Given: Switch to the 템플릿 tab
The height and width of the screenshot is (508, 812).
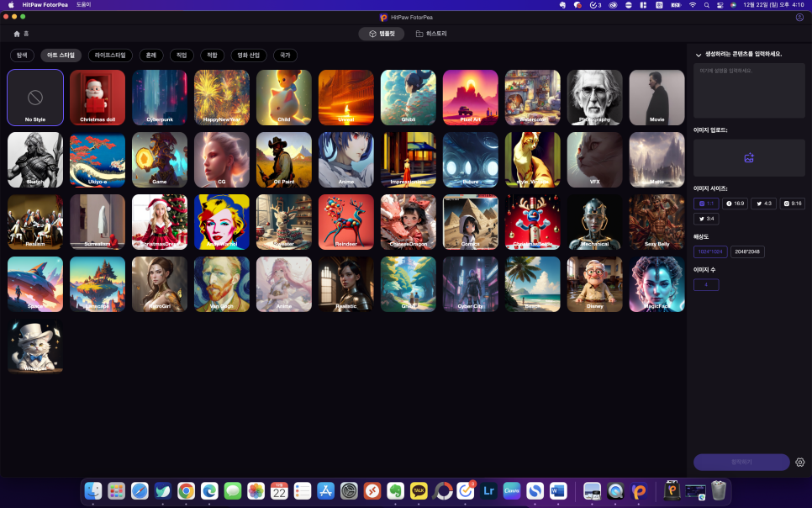Looking at the screenshot, I should (382, 34).
